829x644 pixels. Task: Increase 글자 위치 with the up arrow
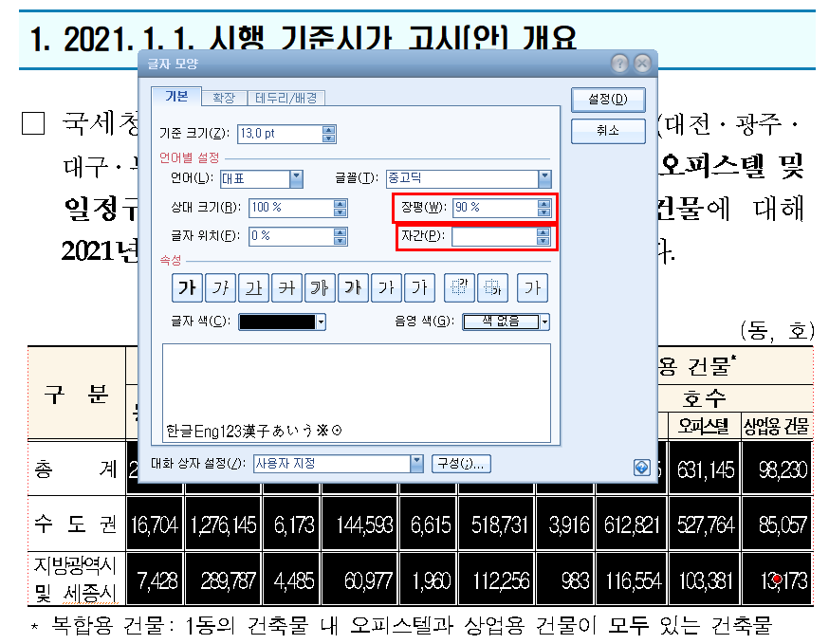click(340, 232)
